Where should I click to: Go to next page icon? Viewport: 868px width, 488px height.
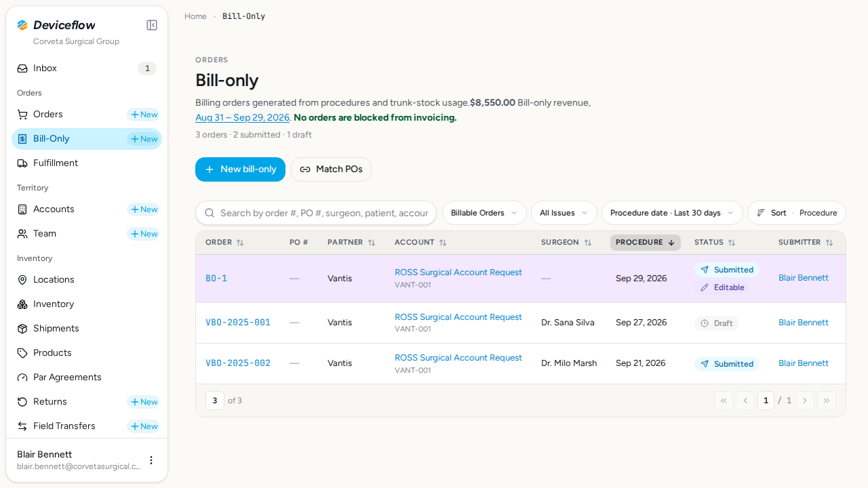tap(805, 401)
